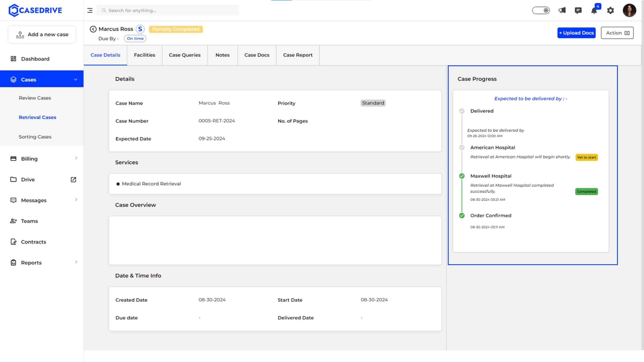Click the notification count badge 4
Viewport: 644px width, 362px height.
[598, 6]
